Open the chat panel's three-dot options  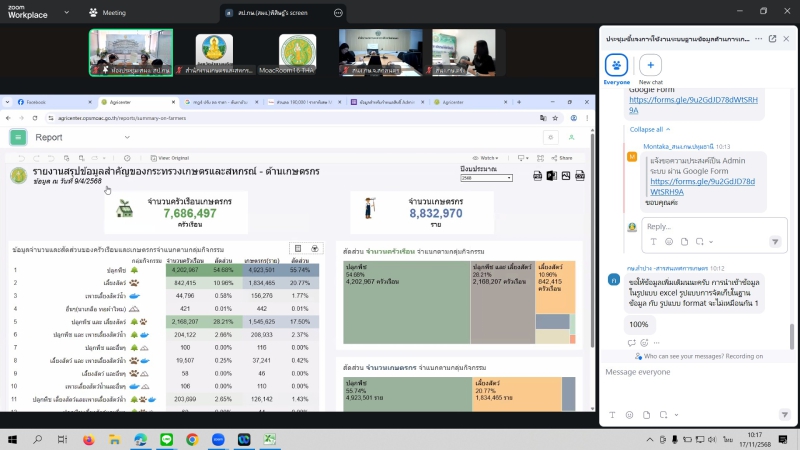point(757,38)
